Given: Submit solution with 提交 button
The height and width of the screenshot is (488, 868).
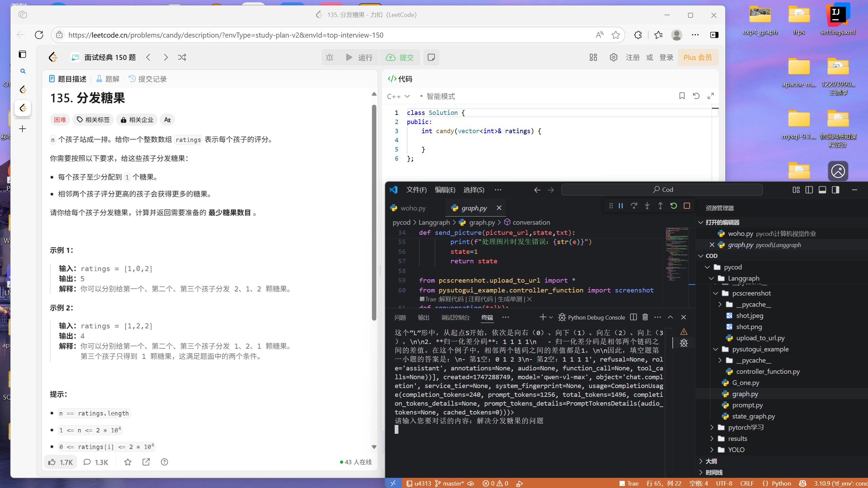Looking at the screenshot, I should coord(400,57).
